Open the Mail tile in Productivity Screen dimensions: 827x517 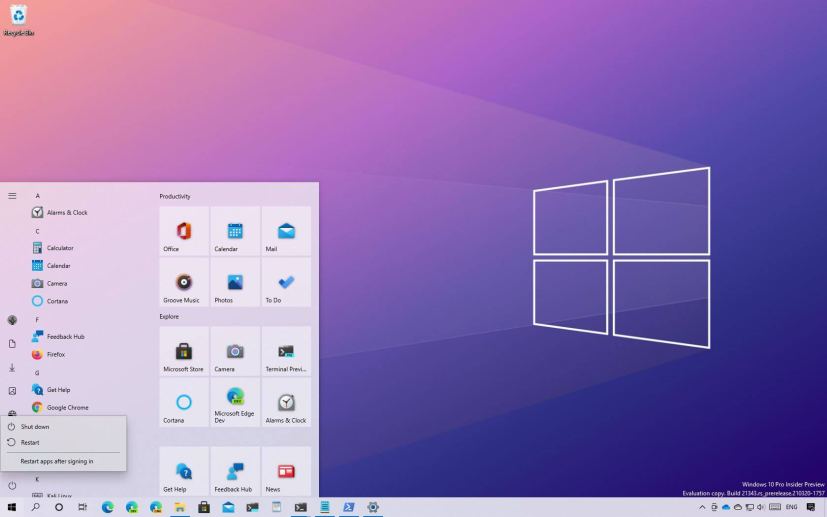coord(286,231)
